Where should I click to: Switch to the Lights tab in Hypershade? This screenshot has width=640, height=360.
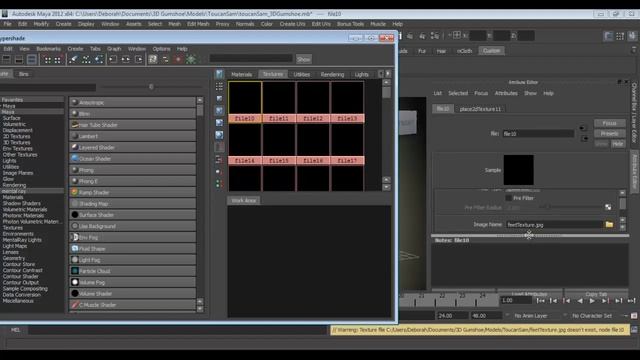[361, 74]
